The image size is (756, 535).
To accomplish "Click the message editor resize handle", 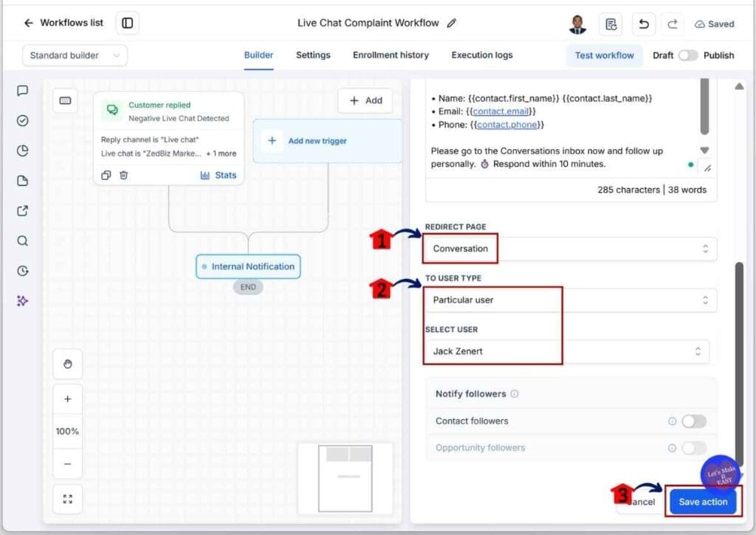I will tap(707, 168).
